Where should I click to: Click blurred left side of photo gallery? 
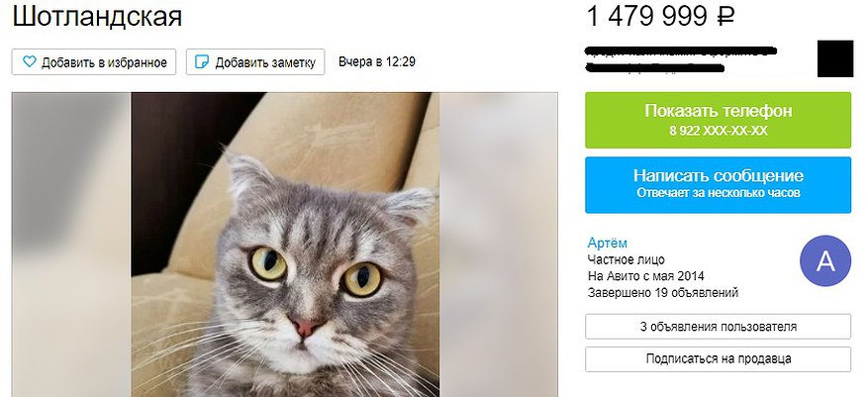71,245
